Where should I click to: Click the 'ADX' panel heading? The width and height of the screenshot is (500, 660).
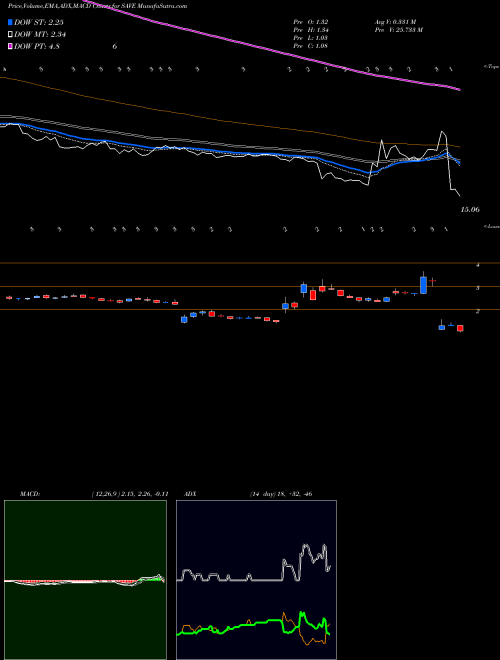(x=191, y=494)
